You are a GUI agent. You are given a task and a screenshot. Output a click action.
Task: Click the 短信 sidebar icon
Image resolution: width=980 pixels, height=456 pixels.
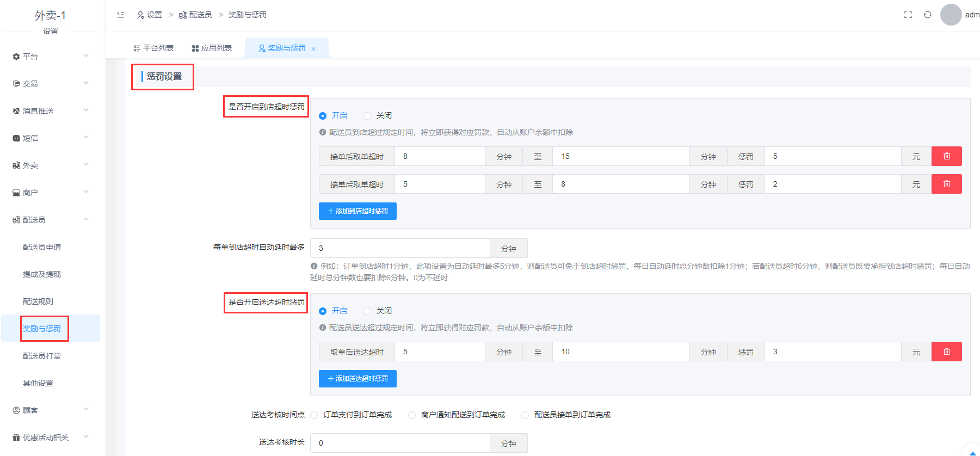tap(16, 138)
